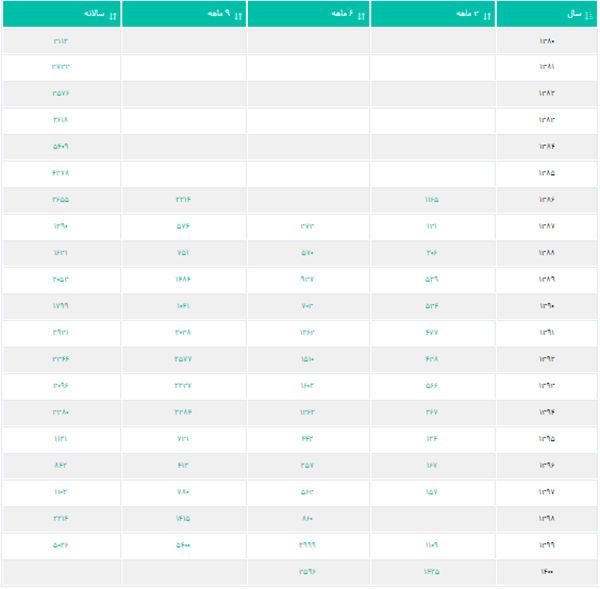This screenshot has height=589, width=600.
Task: Sort by ۹ ماهه using its arrow icon
Action: click(237, 14)
